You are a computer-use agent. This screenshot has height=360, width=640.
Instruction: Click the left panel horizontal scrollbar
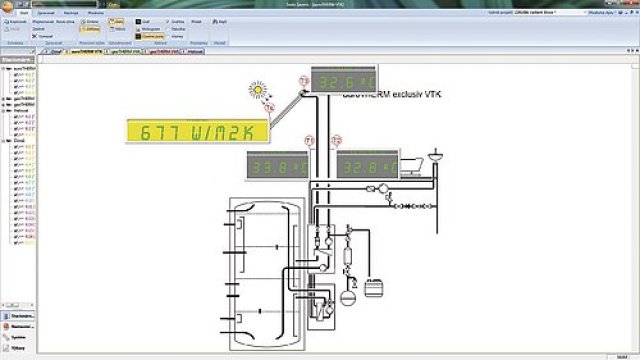pyautogui.click(x=17, y=305)
